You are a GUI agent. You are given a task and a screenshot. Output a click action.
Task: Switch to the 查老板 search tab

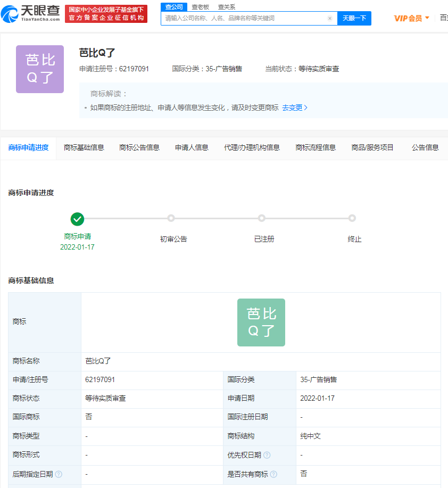tap(200, 7)
